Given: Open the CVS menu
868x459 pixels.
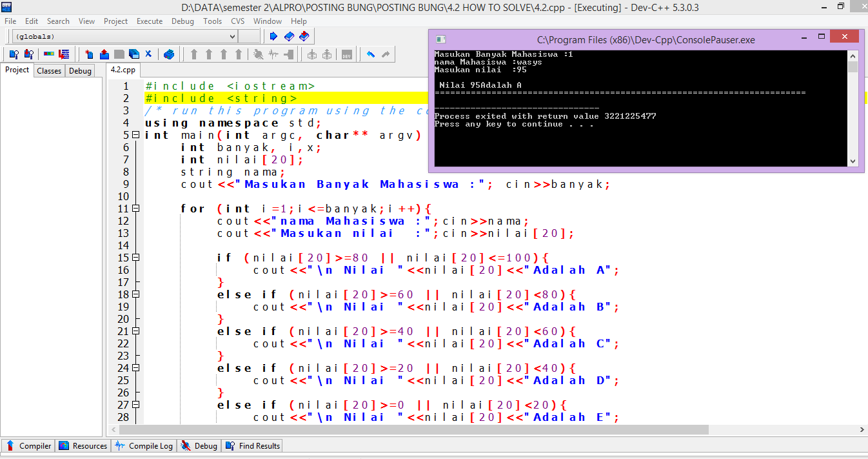Looking at the screenshot, I should point(238,21).
